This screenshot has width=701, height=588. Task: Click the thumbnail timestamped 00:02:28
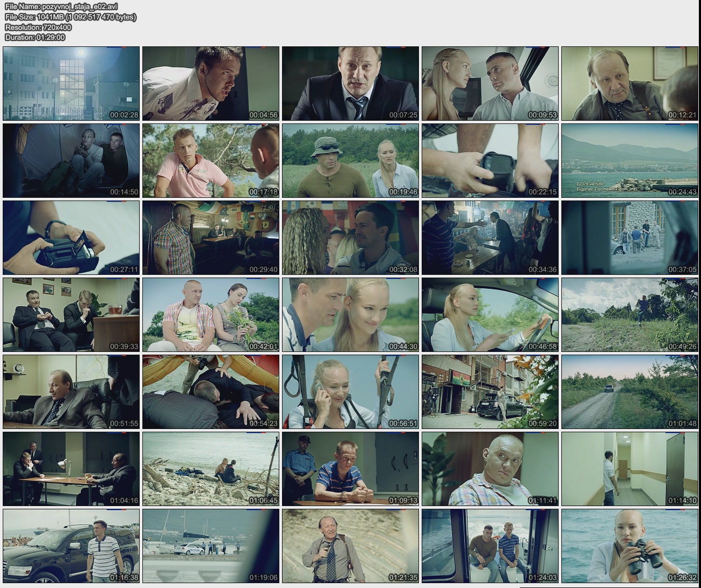point(71,84)
